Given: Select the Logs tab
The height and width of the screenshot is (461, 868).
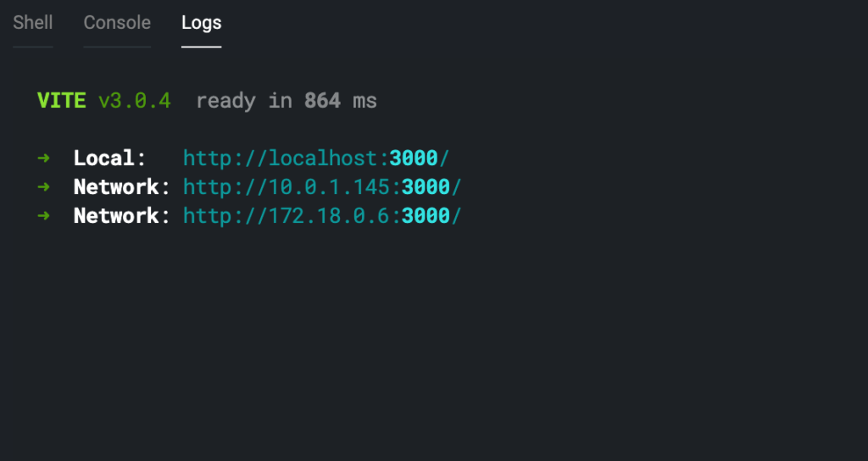Looking at the screenshot, I should click(x=201, y=23).
